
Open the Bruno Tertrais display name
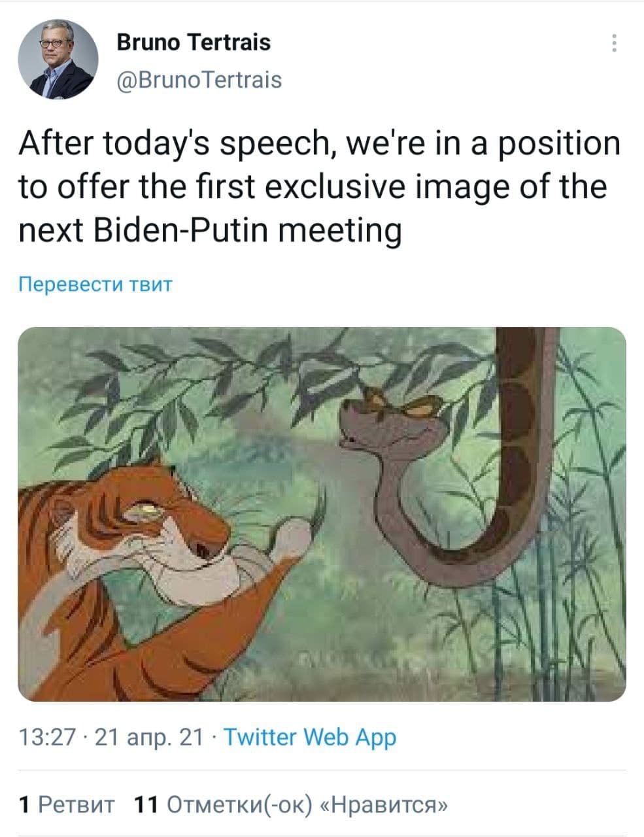193,43
